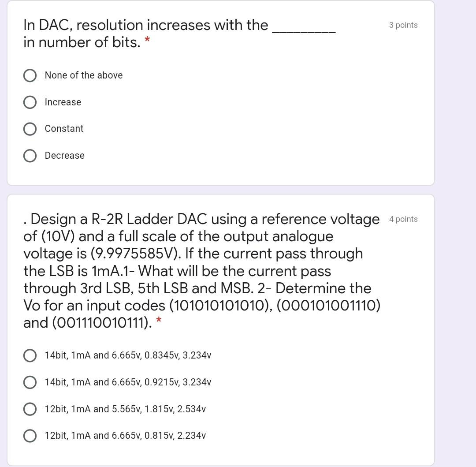This screenshot has width=476, height=467.
Task: Click the R-2R Ladder DAC question text
Action: click(198, 269)
